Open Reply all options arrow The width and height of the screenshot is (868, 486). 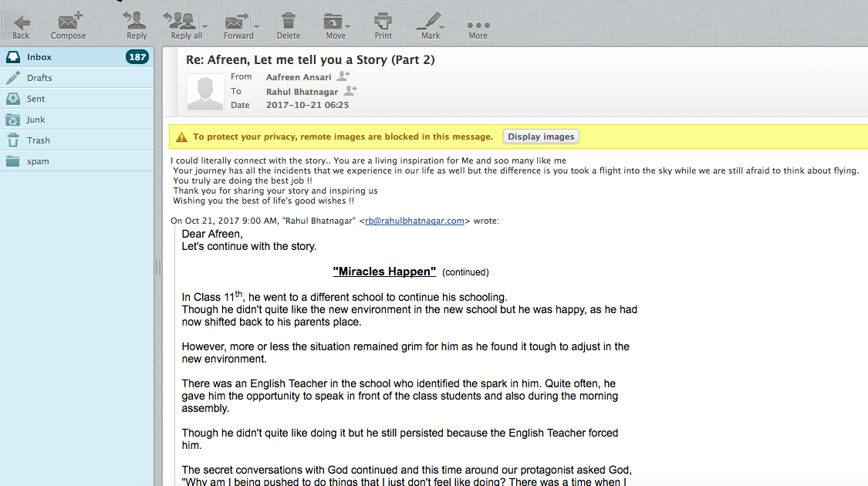204,26
